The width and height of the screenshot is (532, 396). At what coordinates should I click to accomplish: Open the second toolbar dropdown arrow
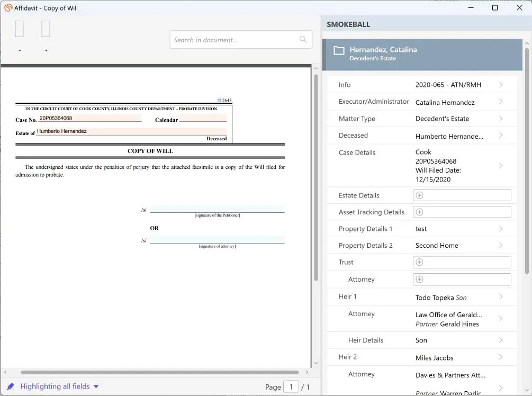click(x=46, y=51)
